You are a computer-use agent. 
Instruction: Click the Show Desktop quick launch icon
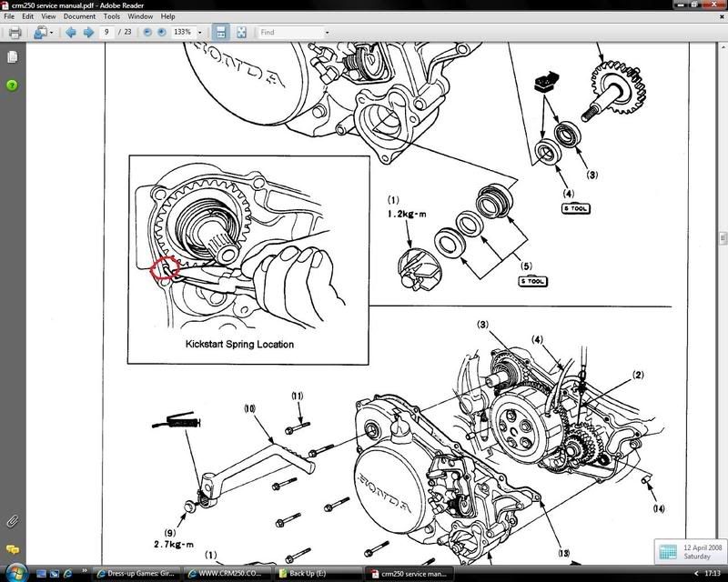point(41,574)
